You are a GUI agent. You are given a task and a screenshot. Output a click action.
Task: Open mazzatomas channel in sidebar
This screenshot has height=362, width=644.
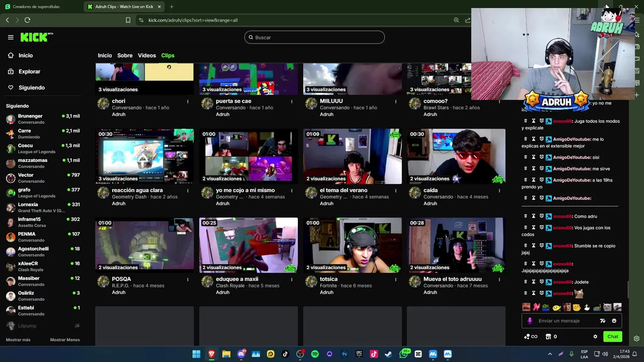(43, 163)
